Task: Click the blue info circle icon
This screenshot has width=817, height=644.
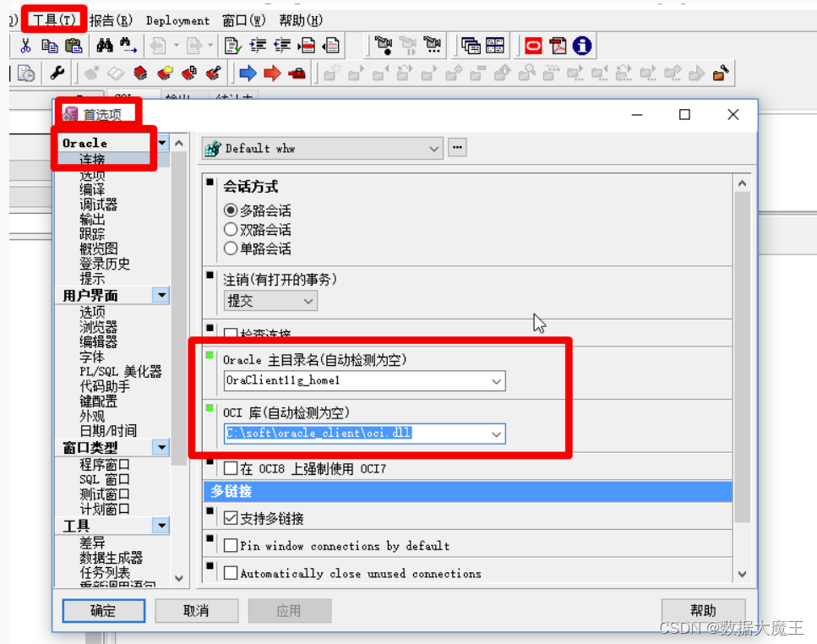Action: pos(582,46)
